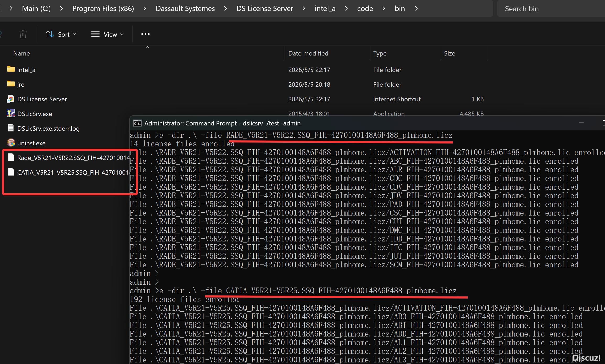Click '192 license files enrolled' line
This screenshot has width=605, height=364.
click(184, 300)
